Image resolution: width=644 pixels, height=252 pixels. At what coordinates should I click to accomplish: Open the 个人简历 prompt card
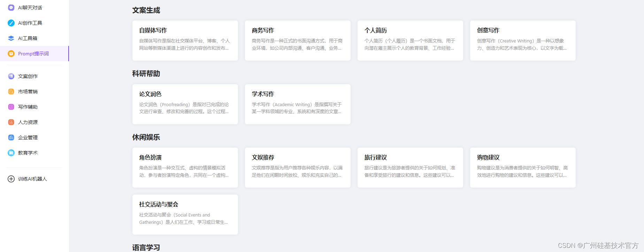tap(410, 40)
